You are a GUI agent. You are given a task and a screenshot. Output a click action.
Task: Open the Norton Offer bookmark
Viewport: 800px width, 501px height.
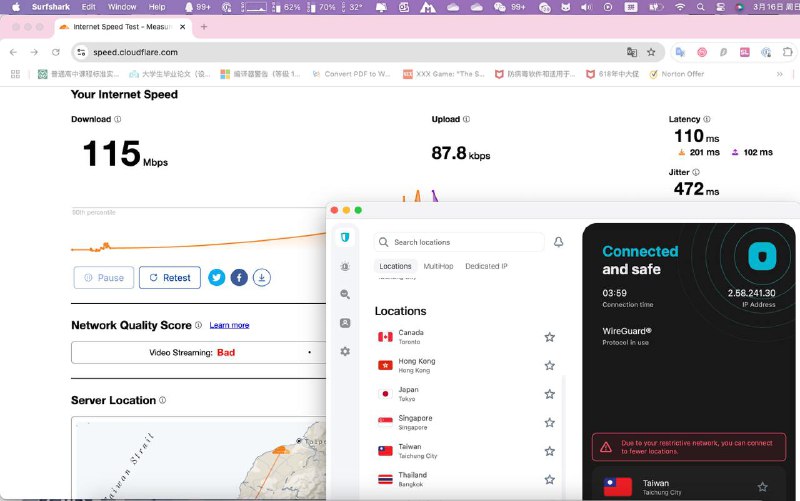[x=677, y=74]
